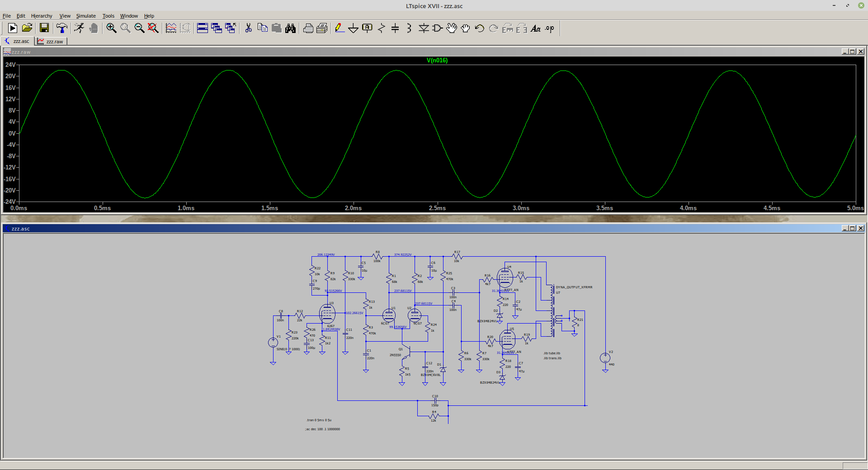Maximize the zzz.raw waveform pane

click(853, 52)
